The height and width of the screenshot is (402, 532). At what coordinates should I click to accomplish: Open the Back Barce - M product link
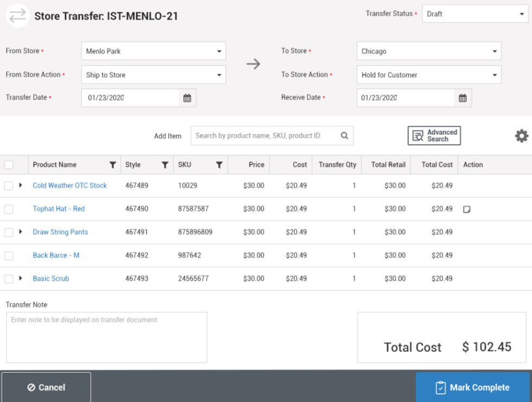56,255
